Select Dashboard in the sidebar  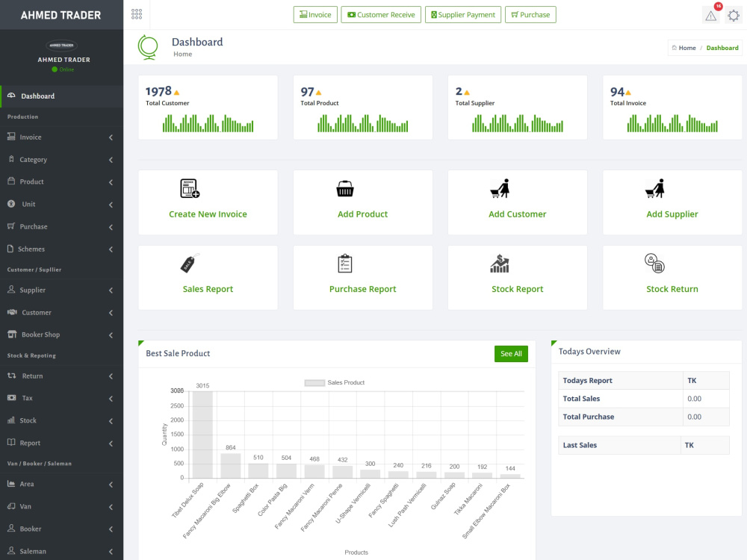(61, 96)
